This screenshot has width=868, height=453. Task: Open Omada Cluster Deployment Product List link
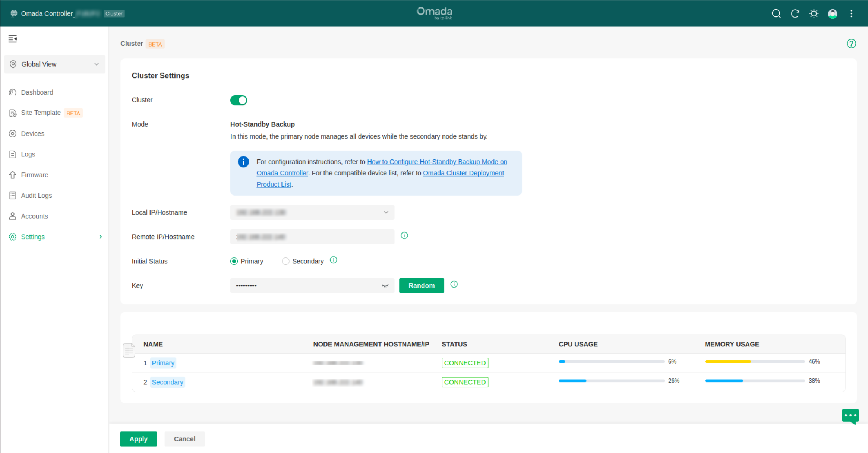click(x=463, y=173)
